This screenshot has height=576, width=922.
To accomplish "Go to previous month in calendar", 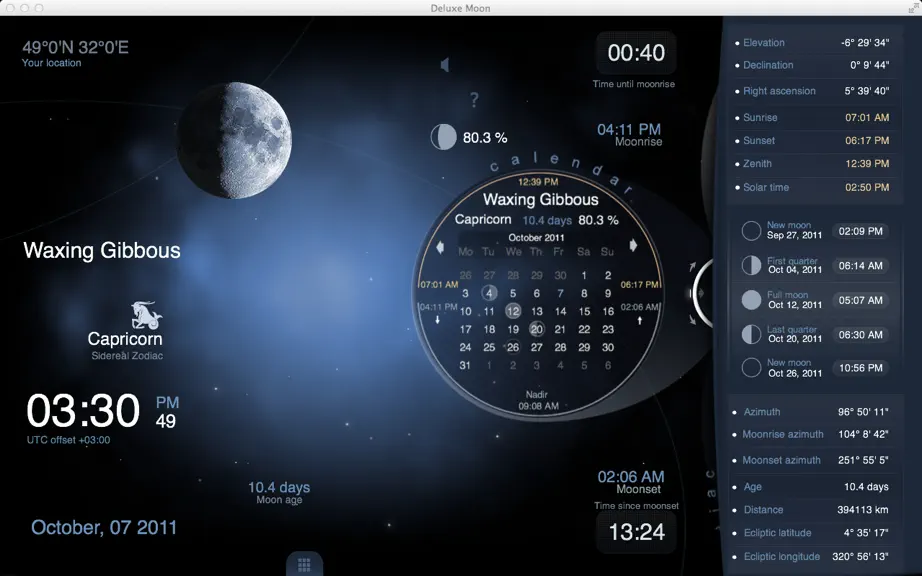I will point(440,247).
